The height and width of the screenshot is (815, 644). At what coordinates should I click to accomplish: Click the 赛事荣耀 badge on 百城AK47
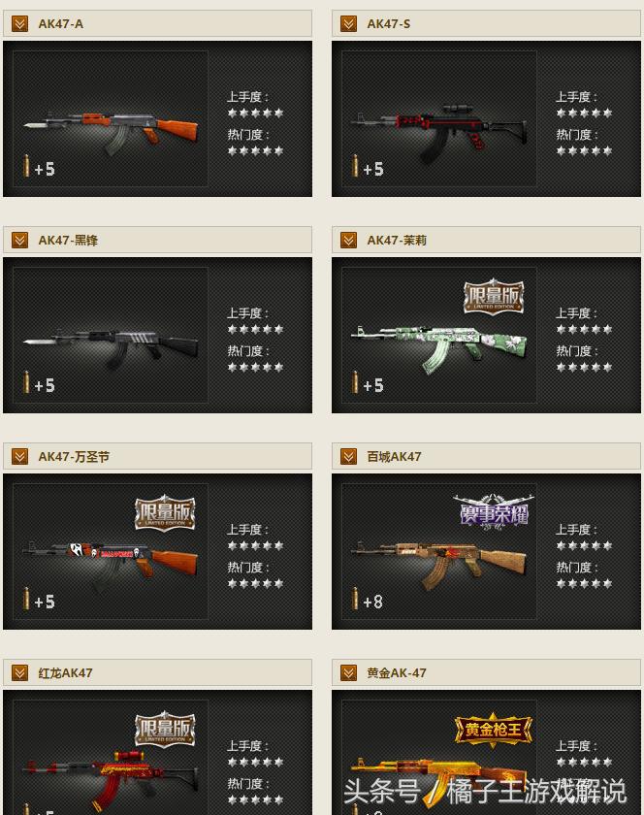pyautogui.click(x=494, y=512)
